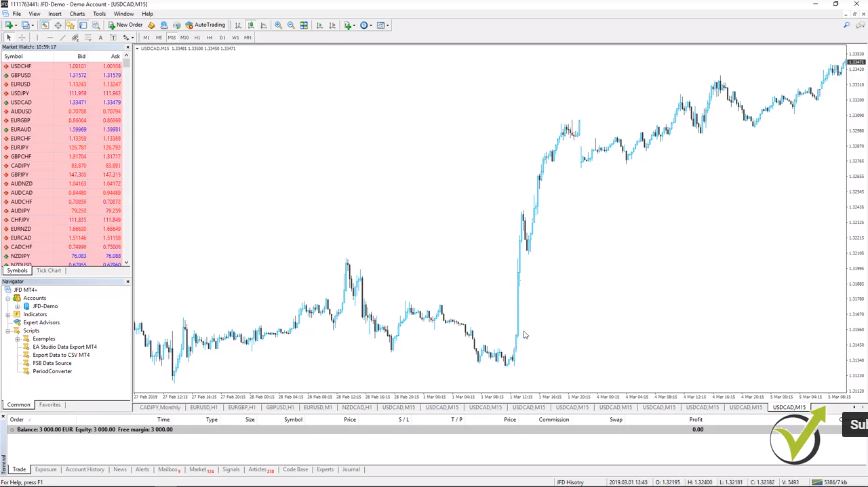Screen dimensions: 868x487
Task: Switch chart to candlesticks icon
Action: tap(251, 25)
